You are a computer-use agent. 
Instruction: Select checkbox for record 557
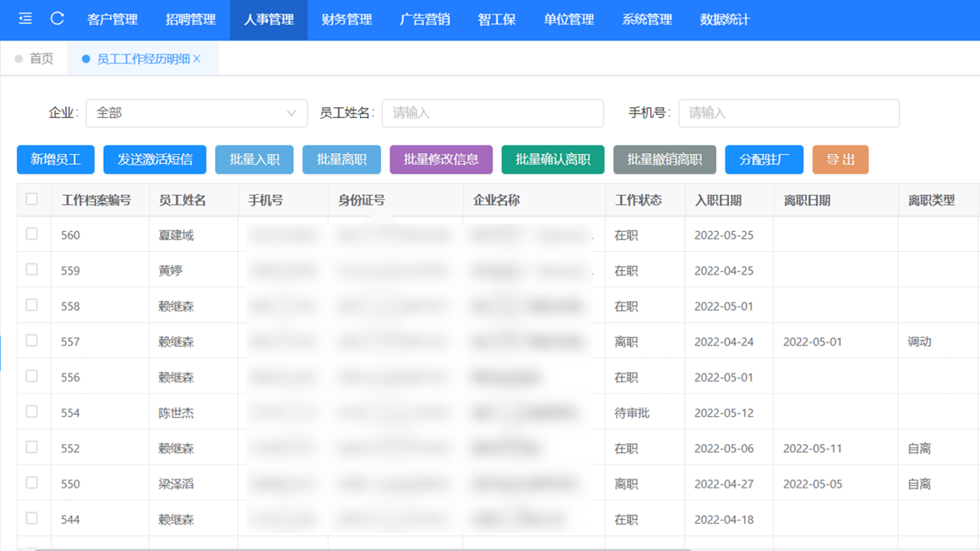coord(32,341)
